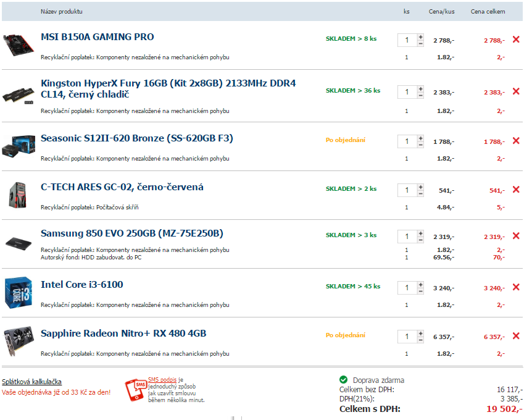532x420 pixels.
Task: Click quantity field for Intel Core i3-6100
Action: [407, 288]
